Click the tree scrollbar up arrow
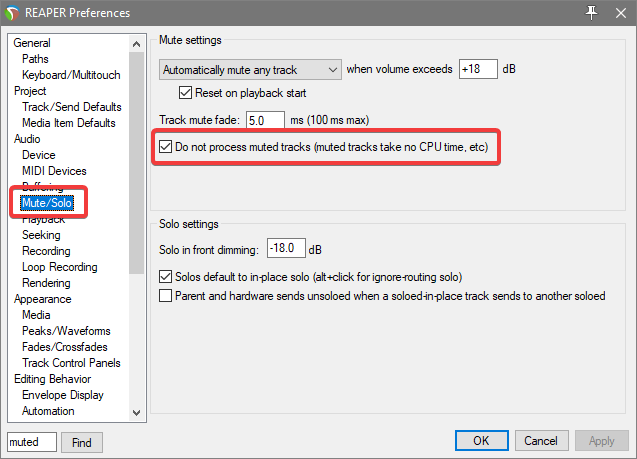The image size is (637, 459). coord(136,44)
